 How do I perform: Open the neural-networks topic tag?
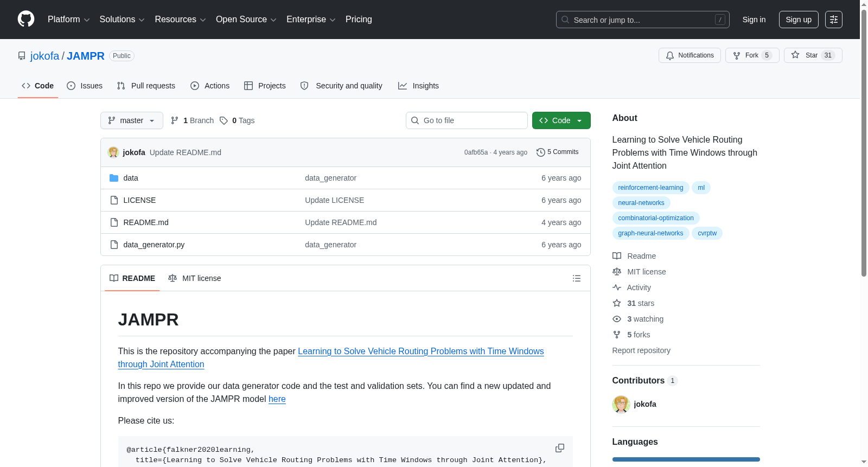641,203
